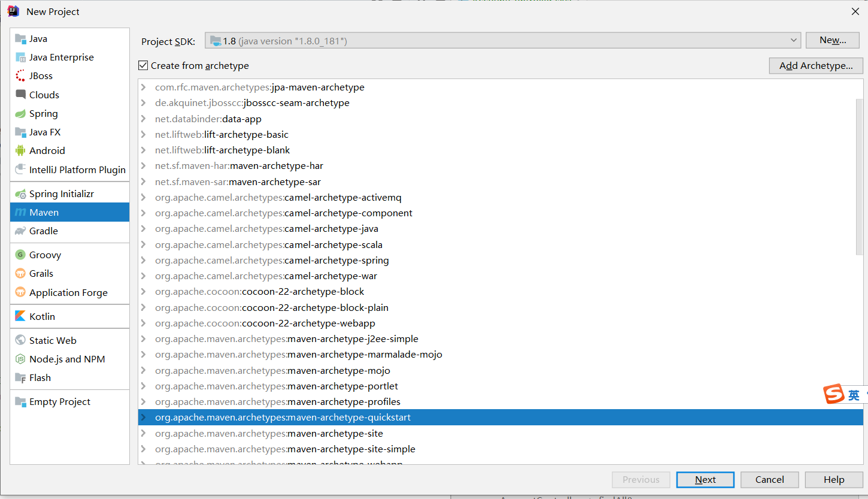The height and width of the screenshot is (499, 868).
Task: Expand the data-app archetype arrow
Action: [x=144, y=119]
